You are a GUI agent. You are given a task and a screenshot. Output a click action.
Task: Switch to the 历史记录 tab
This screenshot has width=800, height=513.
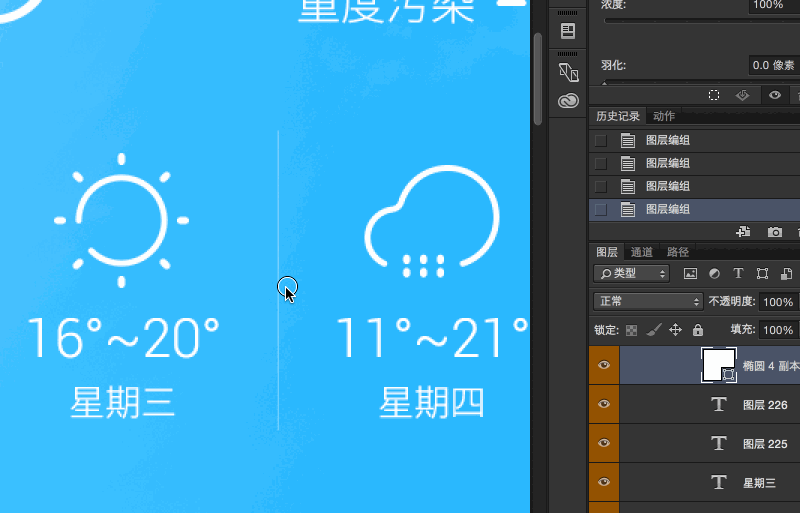click(x=618, y=116)
